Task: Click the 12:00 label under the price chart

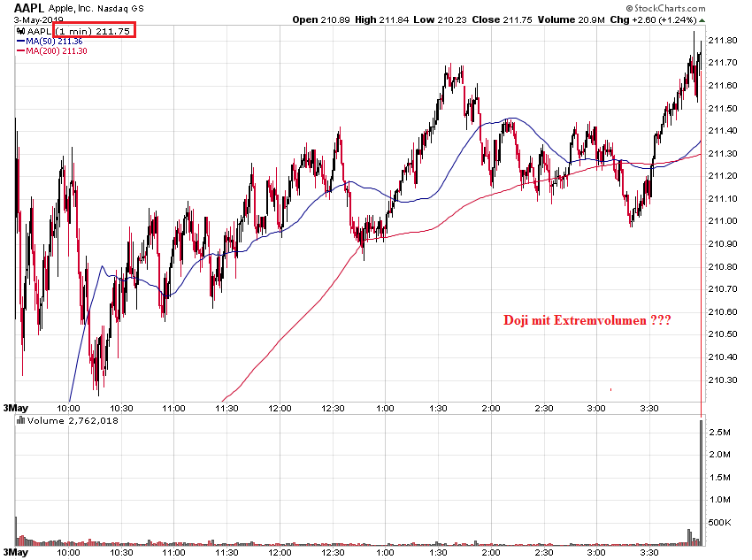Action: click(280, 408)
